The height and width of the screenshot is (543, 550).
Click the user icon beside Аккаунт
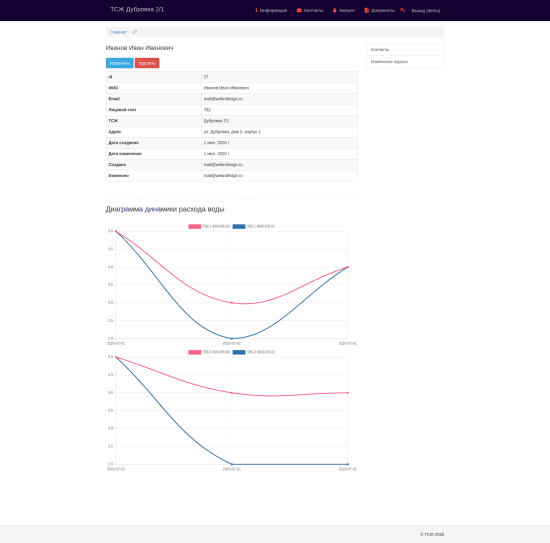(x=335, y=10)
